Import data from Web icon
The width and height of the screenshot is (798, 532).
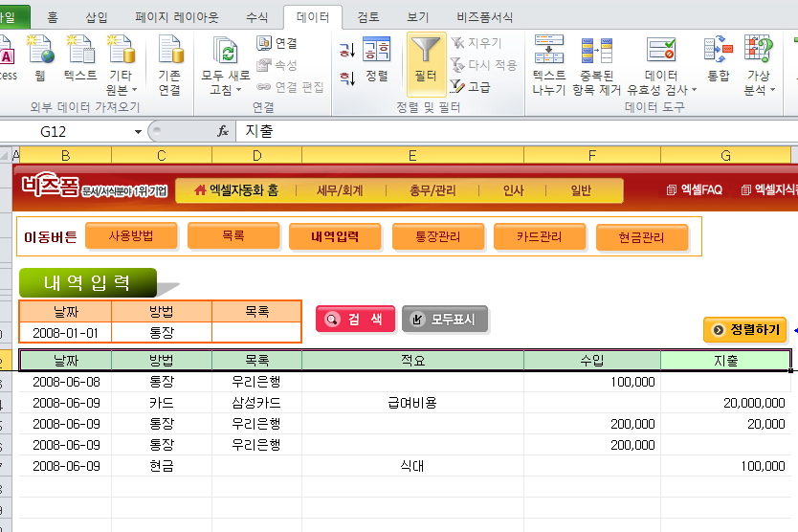(x=40, y=59)
